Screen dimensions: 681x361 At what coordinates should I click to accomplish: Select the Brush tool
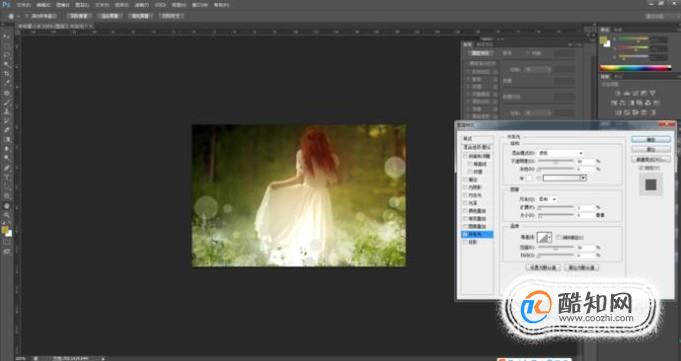tap(7, 103)
